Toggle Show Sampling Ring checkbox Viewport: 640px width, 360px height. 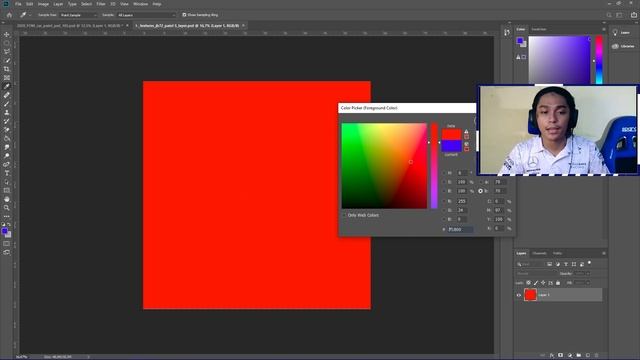tap(184, 15)
